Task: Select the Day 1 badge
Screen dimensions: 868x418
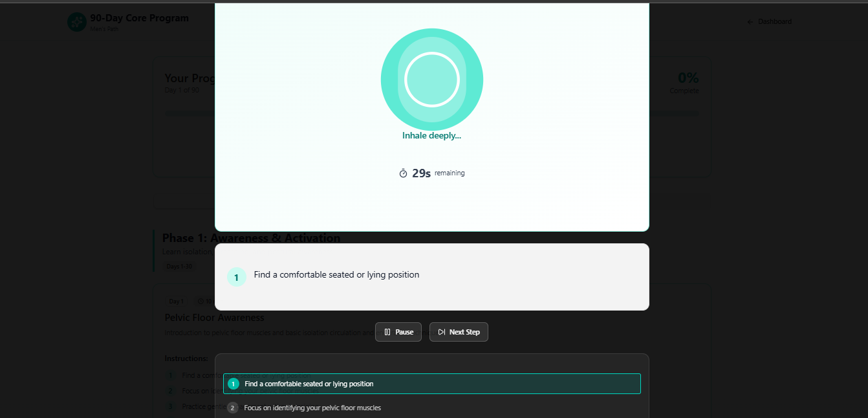Action: tap(175, 301)
